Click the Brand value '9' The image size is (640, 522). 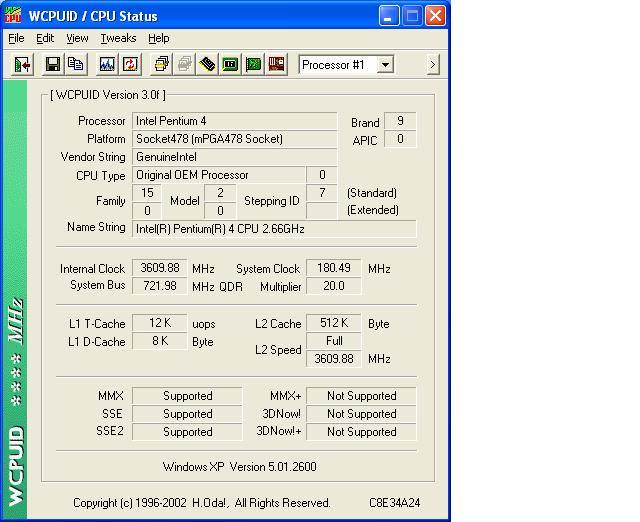(x=400, y=121)
